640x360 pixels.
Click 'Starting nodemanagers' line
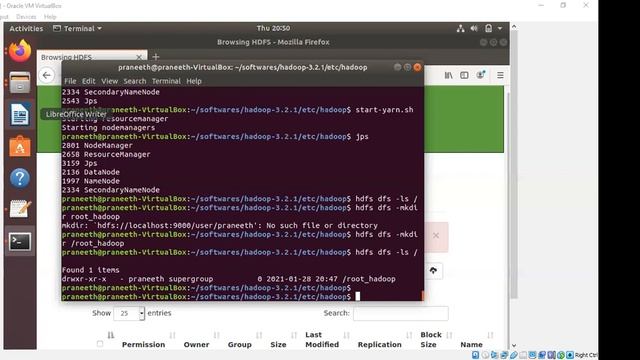coord(109,128)
